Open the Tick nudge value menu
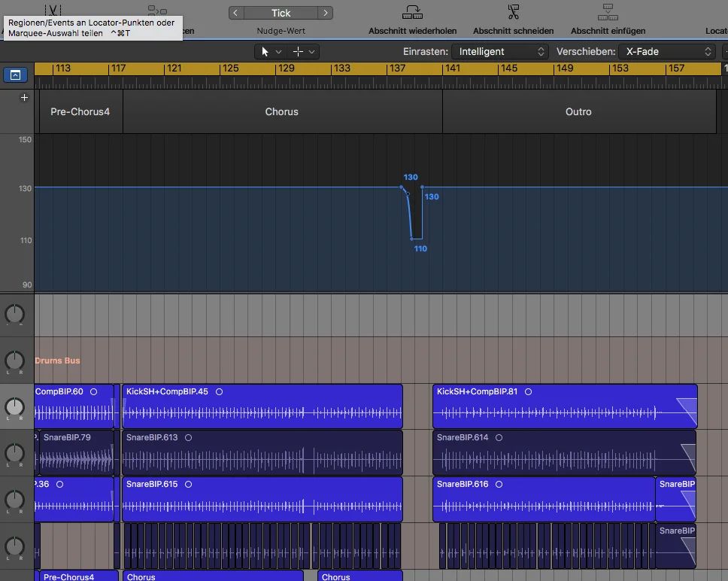 281,13
